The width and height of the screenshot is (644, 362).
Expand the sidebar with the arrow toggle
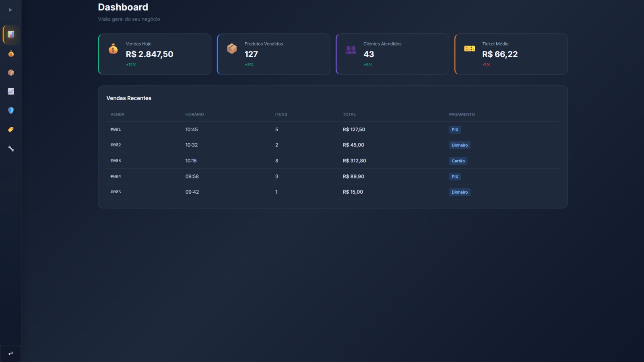click(x=10, y=10)
